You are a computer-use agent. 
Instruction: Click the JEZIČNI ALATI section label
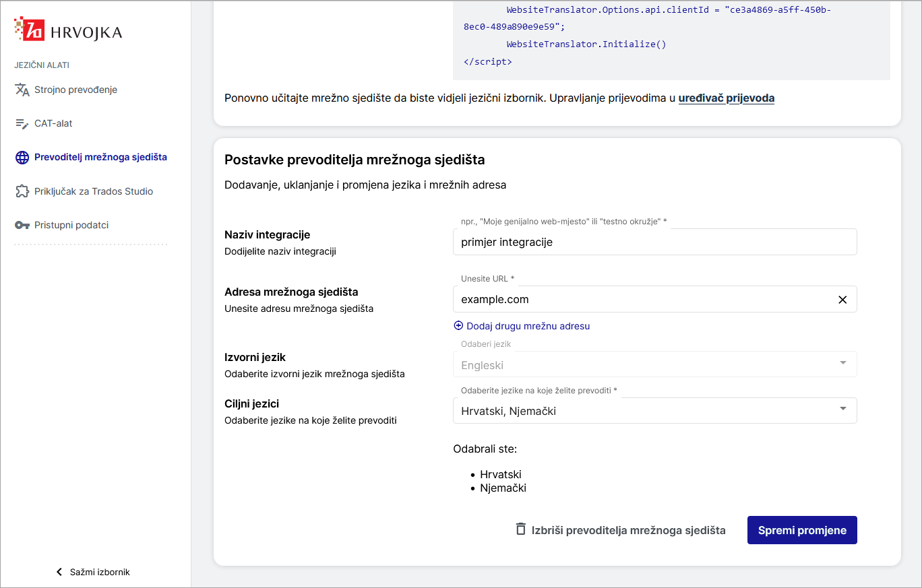[42, 65]
